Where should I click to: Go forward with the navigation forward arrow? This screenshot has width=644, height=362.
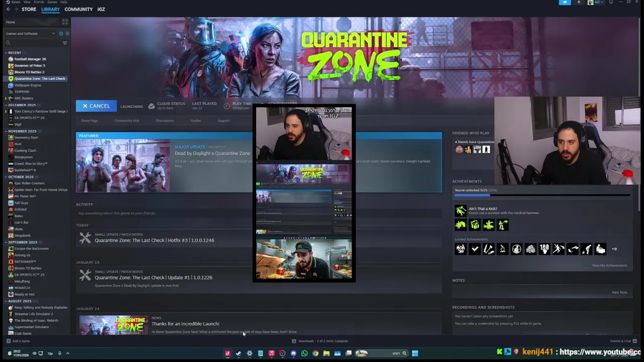tap(16, 9)
